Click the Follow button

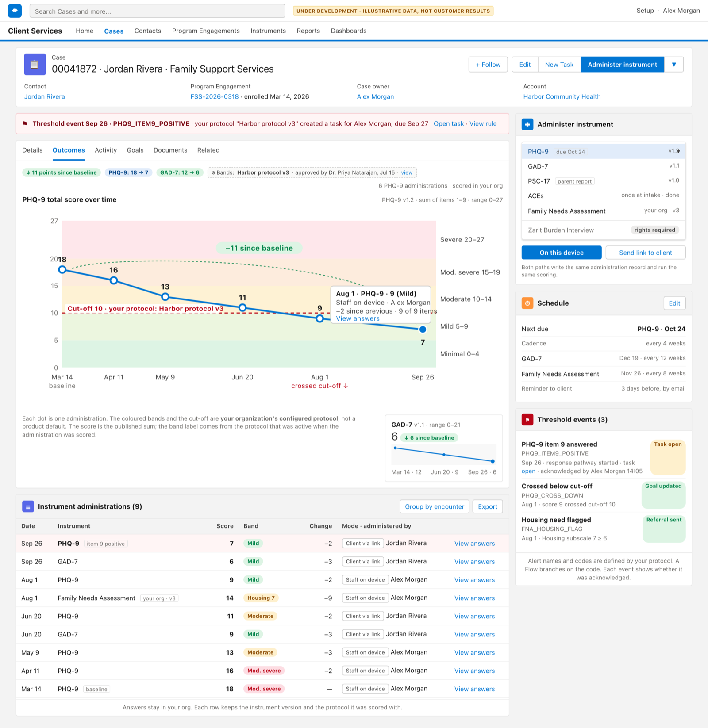click(x=488, y=65)
